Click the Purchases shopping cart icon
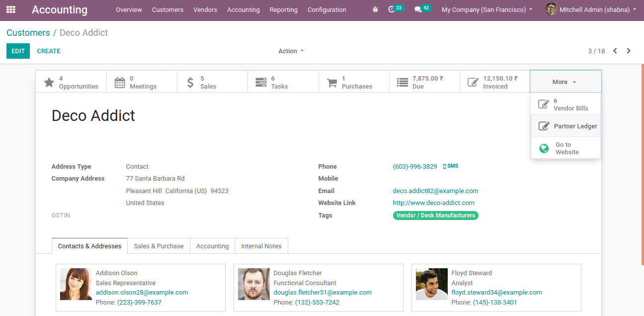The height and width of the screenshot is (316, 644). click(x=331, y=83)
